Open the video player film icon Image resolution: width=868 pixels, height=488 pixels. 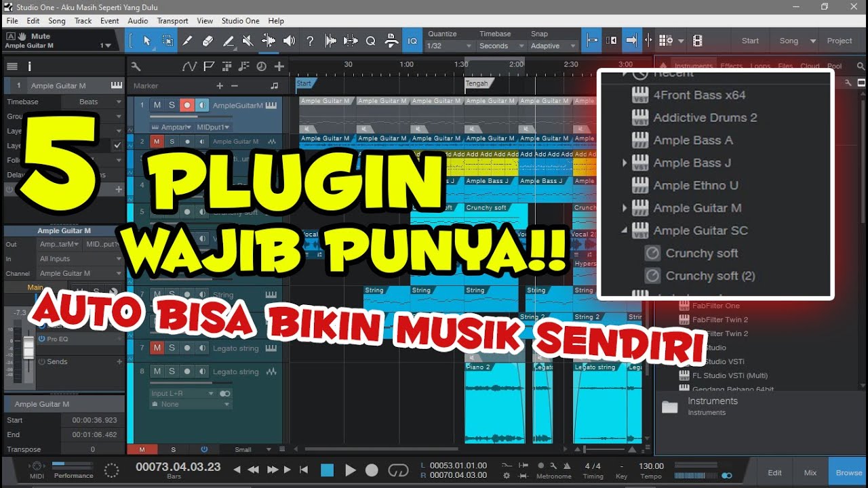tap(698, 41)
